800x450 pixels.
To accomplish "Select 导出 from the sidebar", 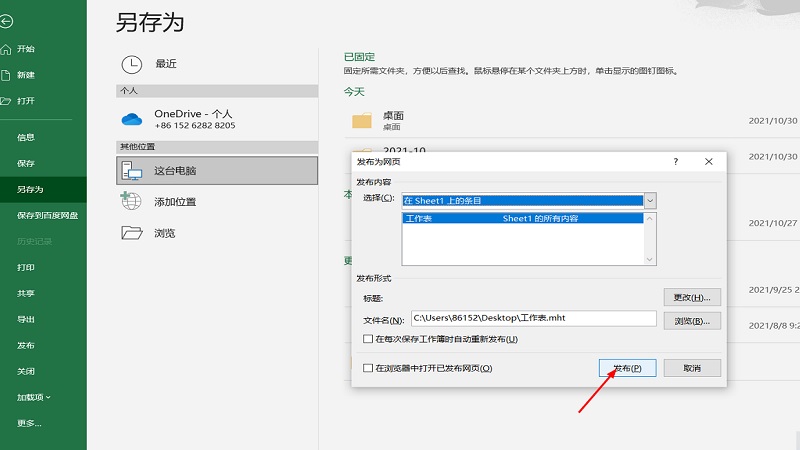I will tap(26, 319).
